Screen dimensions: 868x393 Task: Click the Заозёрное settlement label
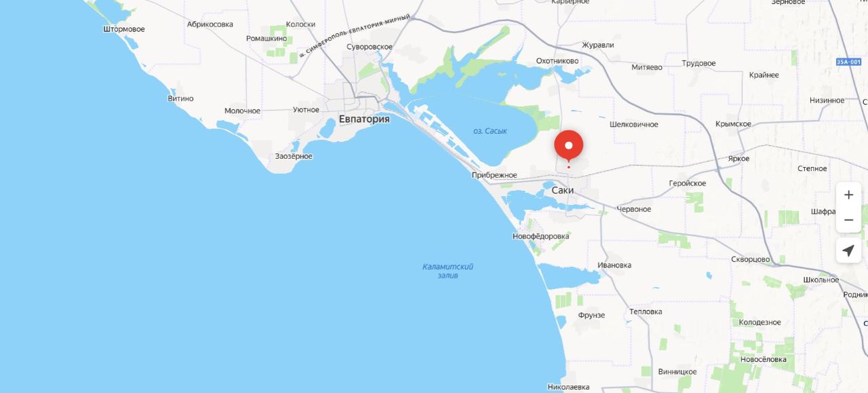[294, 156]
